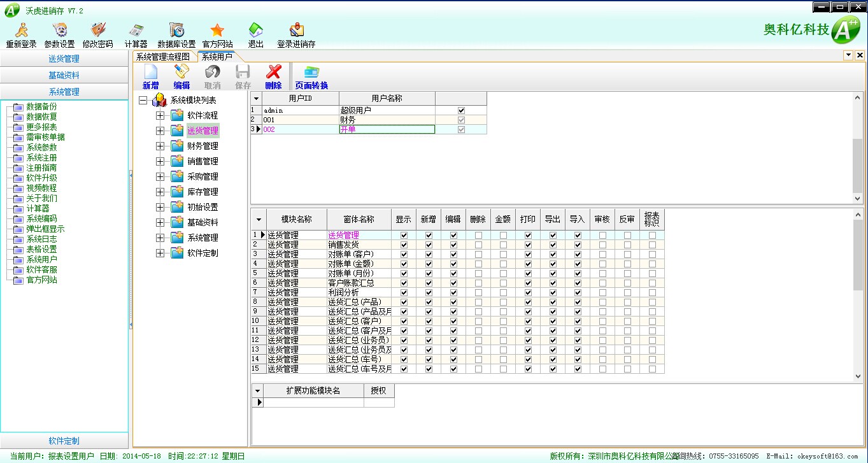Expand the 财务管理 tree node

coord(160,146)
